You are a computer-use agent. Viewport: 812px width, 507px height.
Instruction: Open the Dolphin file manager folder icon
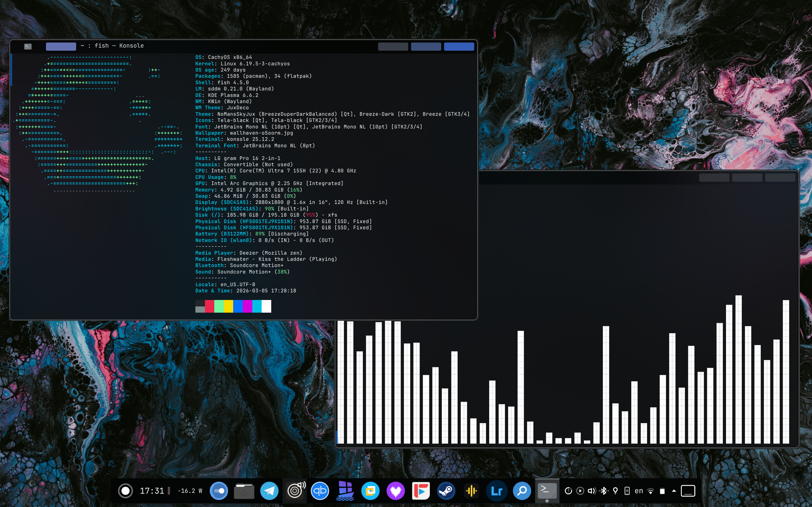tap(244, 491)
